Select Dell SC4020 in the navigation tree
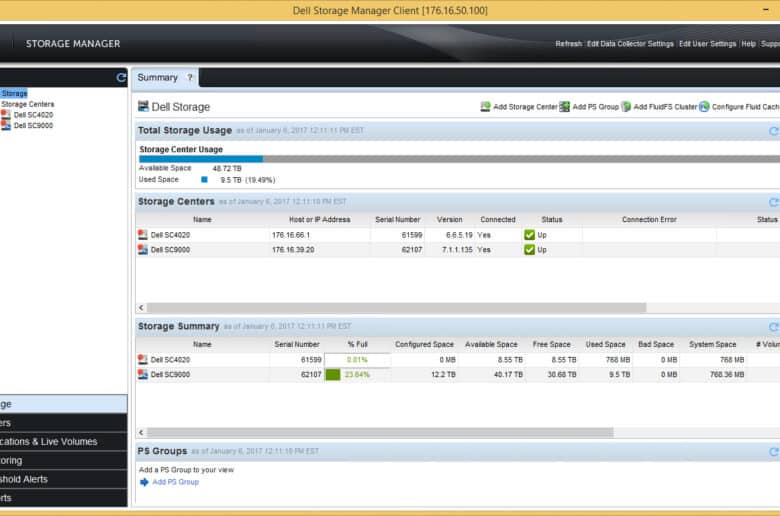 click(33, 115)
